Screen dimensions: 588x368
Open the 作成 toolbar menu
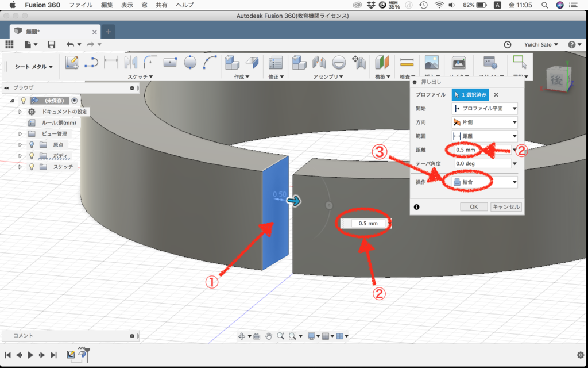(x=242, y=76)
